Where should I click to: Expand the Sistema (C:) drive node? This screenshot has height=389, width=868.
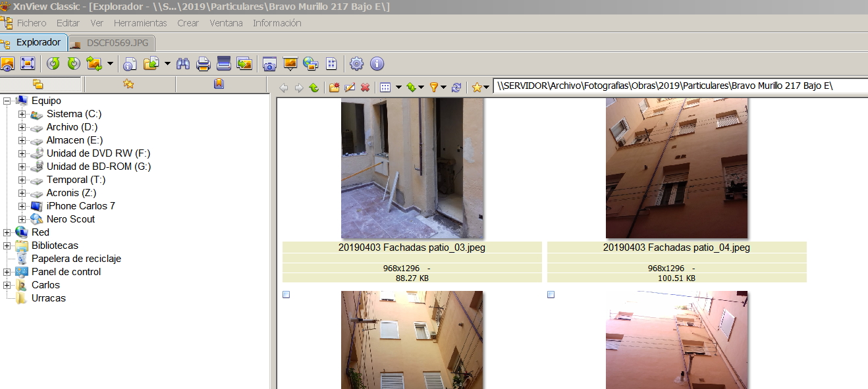point(22,114)
